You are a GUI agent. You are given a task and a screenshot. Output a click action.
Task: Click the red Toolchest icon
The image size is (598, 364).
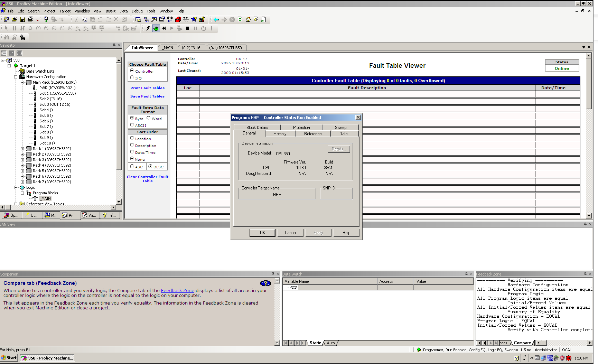coord(178,19)
